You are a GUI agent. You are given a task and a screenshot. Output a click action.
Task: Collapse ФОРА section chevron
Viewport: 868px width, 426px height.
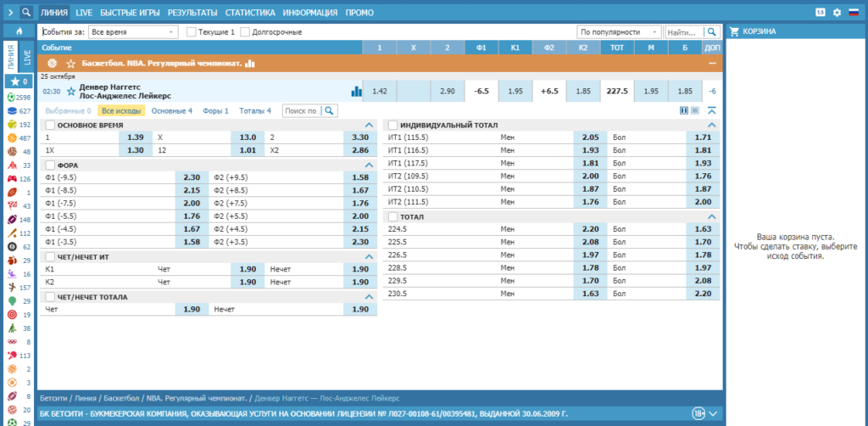[x=370, y=165]
